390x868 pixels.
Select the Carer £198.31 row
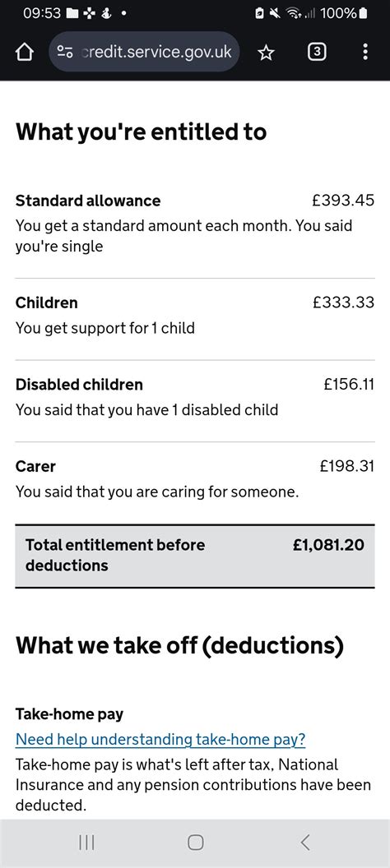click(x=195, y=478)
